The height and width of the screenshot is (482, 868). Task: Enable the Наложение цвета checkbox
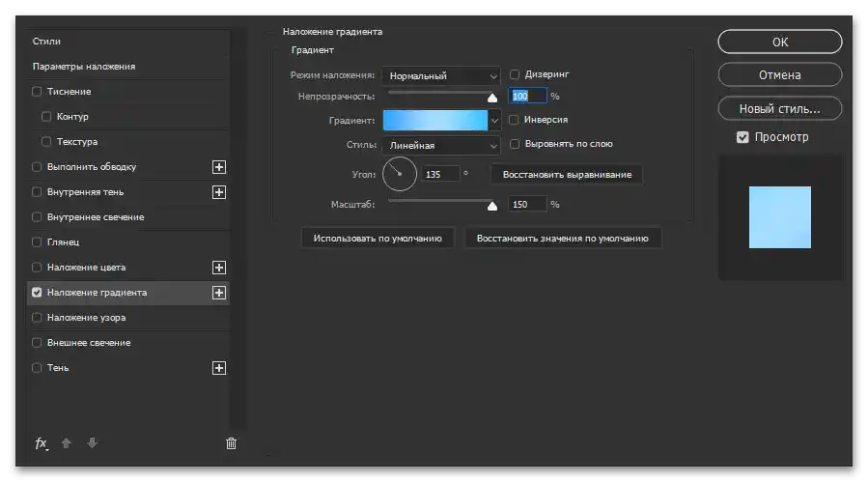(x=37, y=267)
